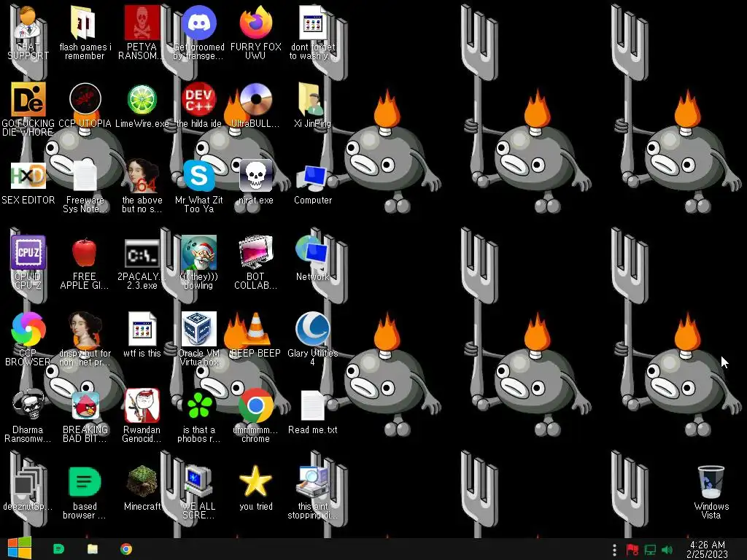Open File Explorer from the taskbar

(93, 549)
